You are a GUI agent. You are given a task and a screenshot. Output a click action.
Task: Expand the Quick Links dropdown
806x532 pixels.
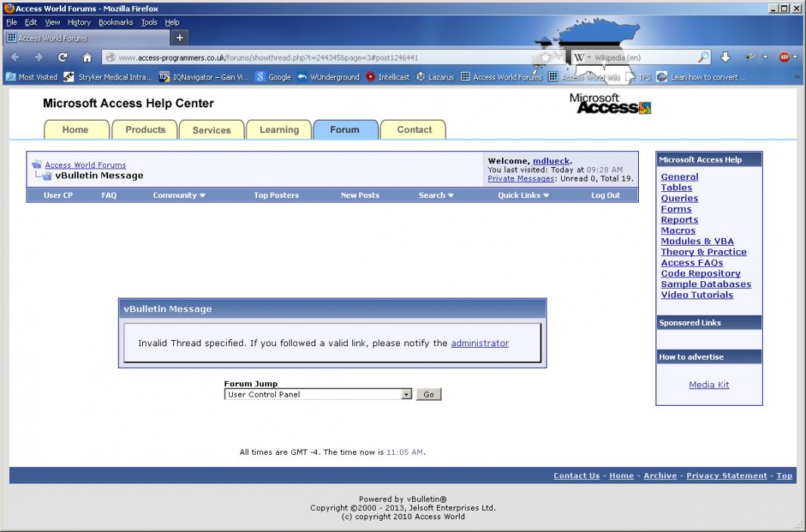point(523,195)
